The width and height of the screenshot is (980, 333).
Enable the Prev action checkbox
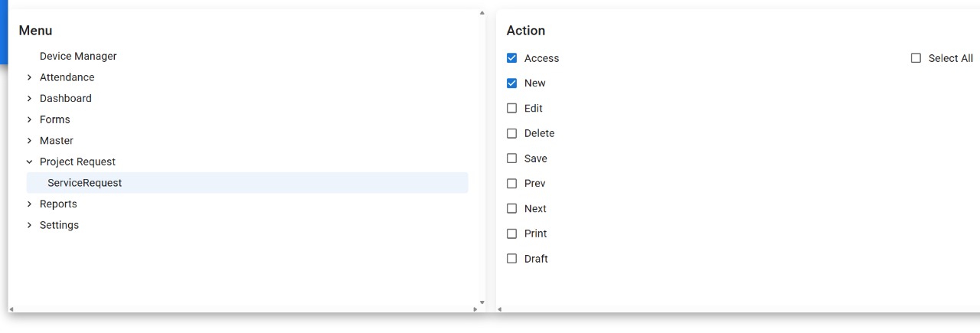512,184
